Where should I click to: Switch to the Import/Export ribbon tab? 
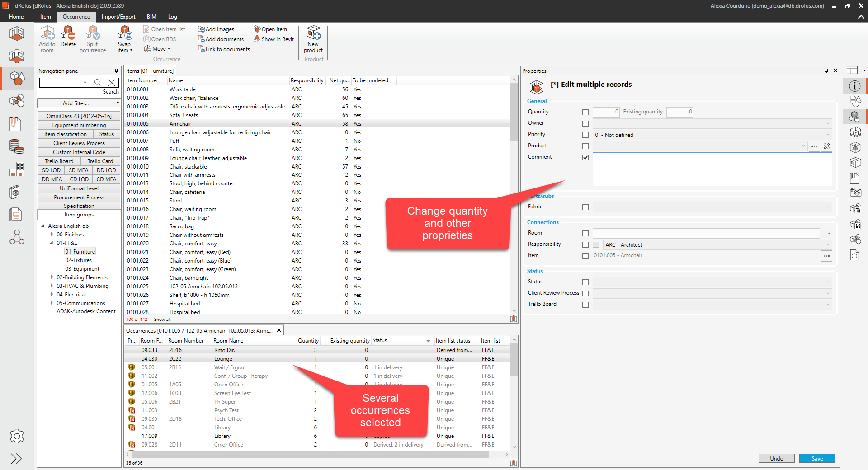[x=118, y=17]
